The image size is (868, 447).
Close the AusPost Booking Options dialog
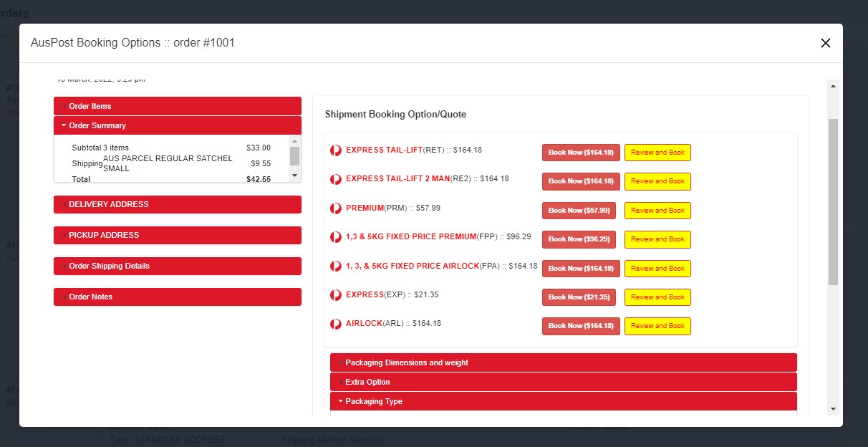(825, 43)
